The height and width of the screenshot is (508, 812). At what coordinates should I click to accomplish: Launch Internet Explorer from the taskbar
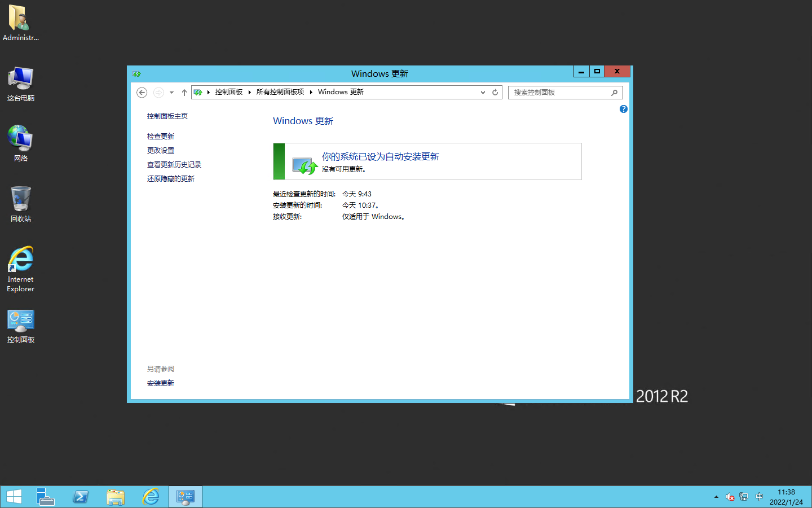(151, 497)
